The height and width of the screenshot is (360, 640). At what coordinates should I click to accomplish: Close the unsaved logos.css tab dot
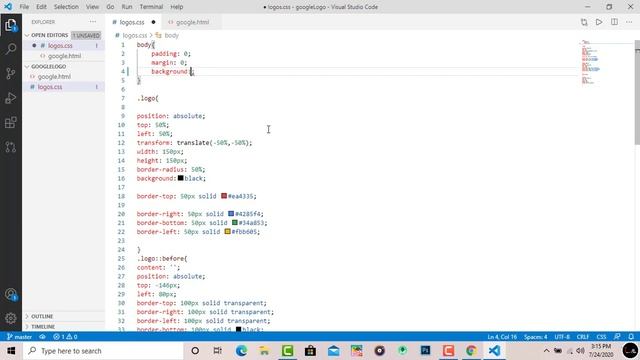click(153, 22)
